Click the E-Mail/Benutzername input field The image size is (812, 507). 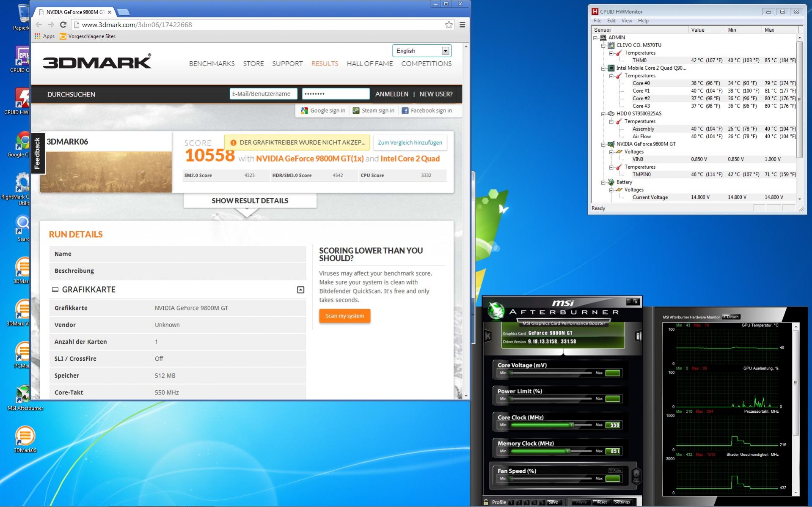point(263,94)
